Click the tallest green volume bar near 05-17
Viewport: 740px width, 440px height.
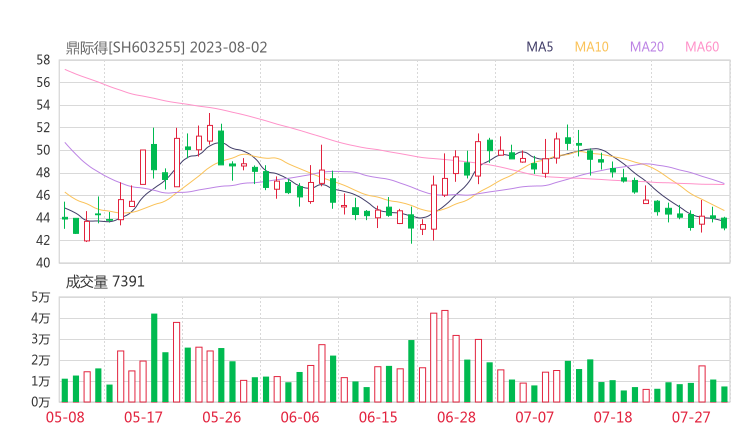(x=154, y=358)
